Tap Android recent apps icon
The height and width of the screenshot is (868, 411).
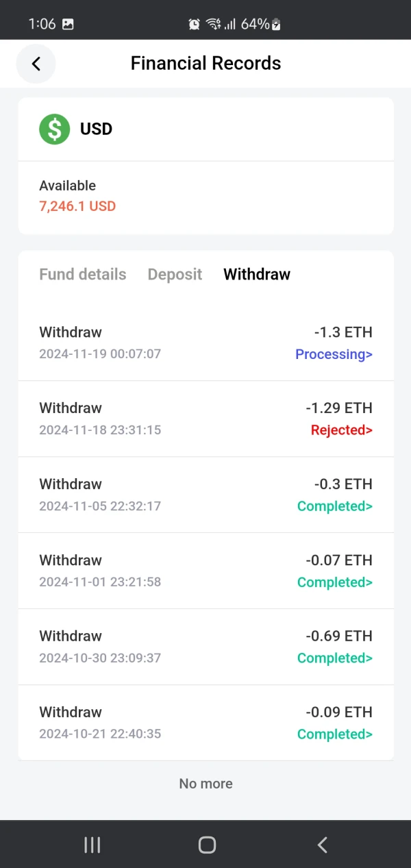click(92, 845)
